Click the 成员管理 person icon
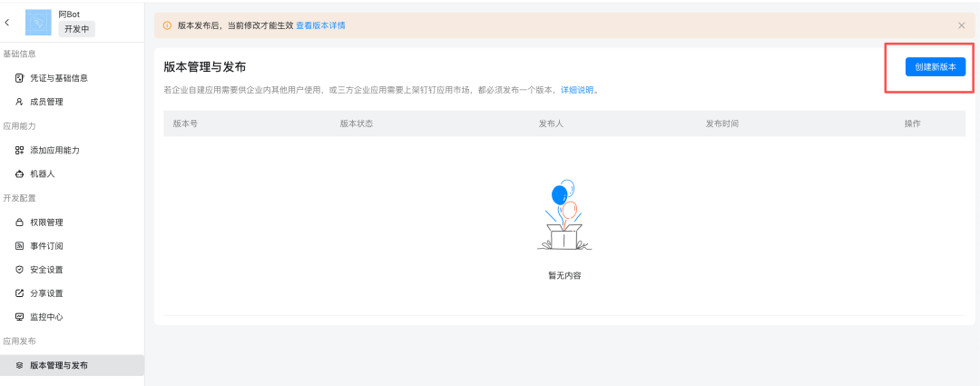 click(x=19, y=102)
